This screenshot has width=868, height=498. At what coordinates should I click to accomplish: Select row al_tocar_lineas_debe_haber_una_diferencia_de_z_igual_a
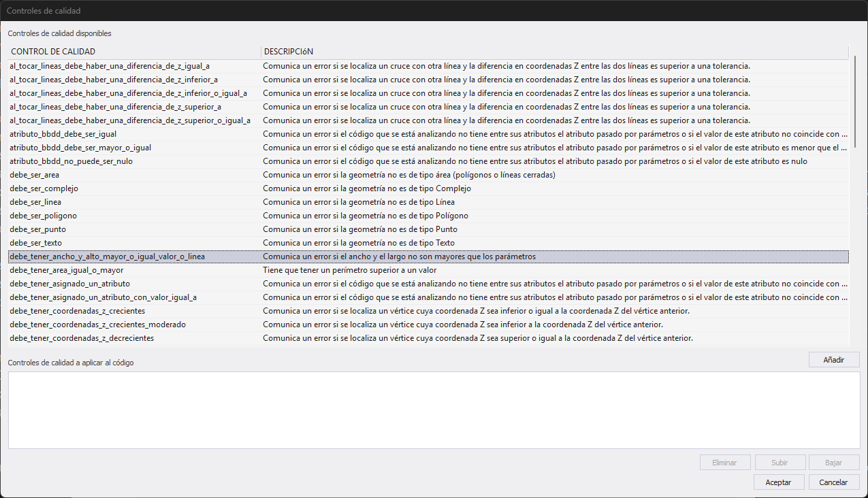(x=428, y=66)
